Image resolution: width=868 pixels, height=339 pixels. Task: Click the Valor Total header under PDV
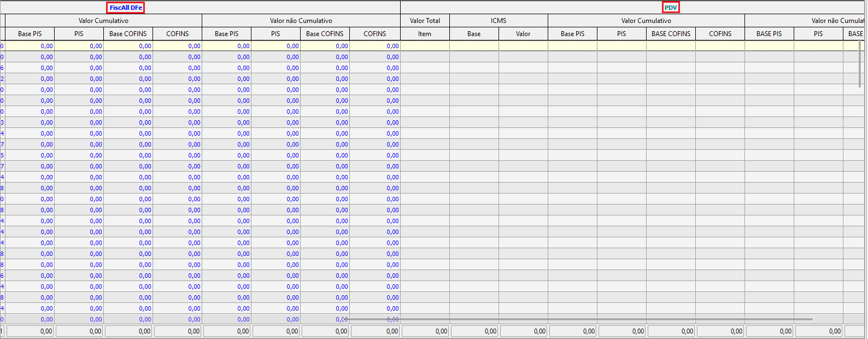coord(425,21)
